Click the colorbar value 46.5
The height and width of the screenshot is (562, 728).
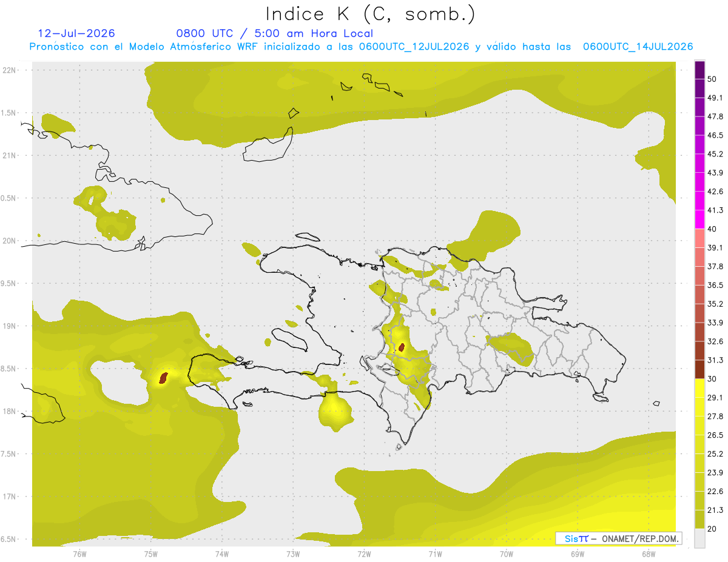pyautogui.click(x=715, y=135)
